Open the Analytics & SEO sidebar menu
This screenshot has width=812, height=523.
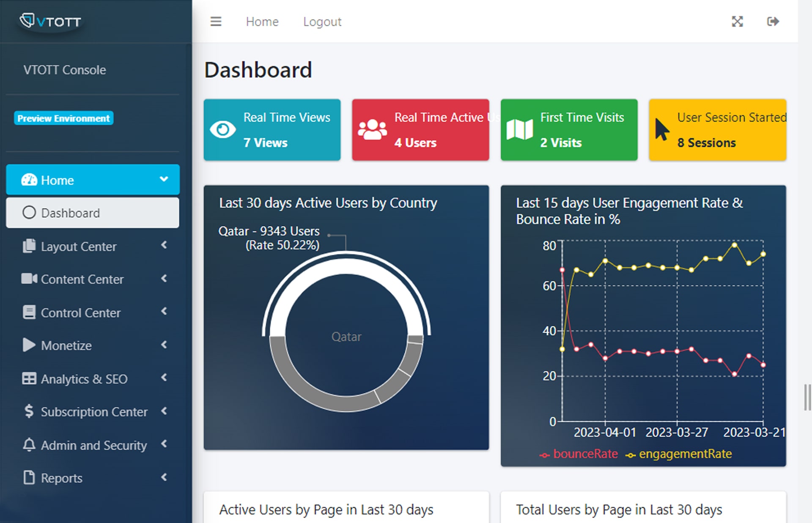(93, 378)
